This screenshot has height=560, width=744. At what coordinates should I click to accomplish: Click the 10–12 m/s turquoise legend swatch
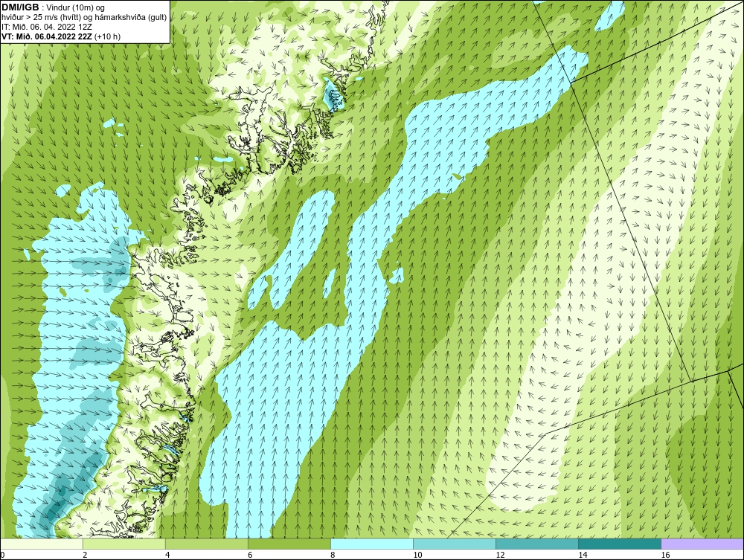click(455, 544)
